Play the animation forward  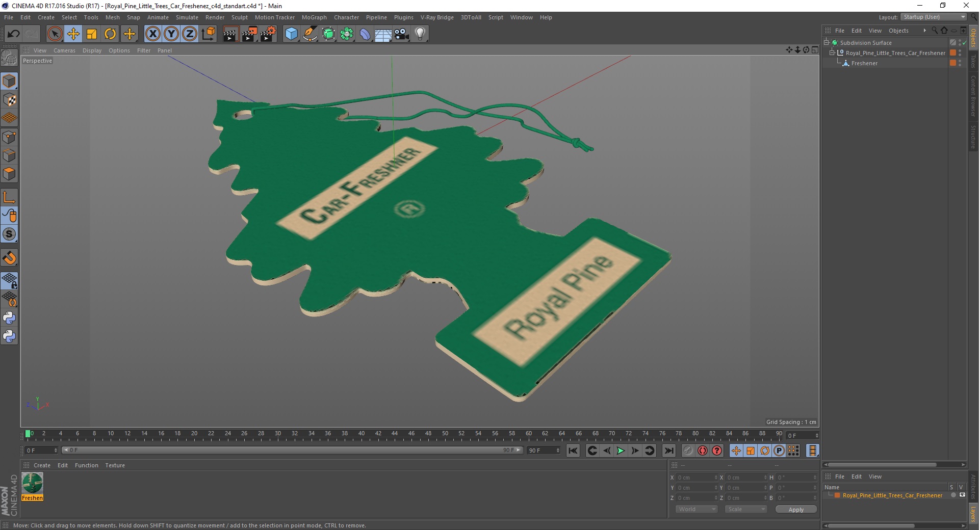click(621, 450)
